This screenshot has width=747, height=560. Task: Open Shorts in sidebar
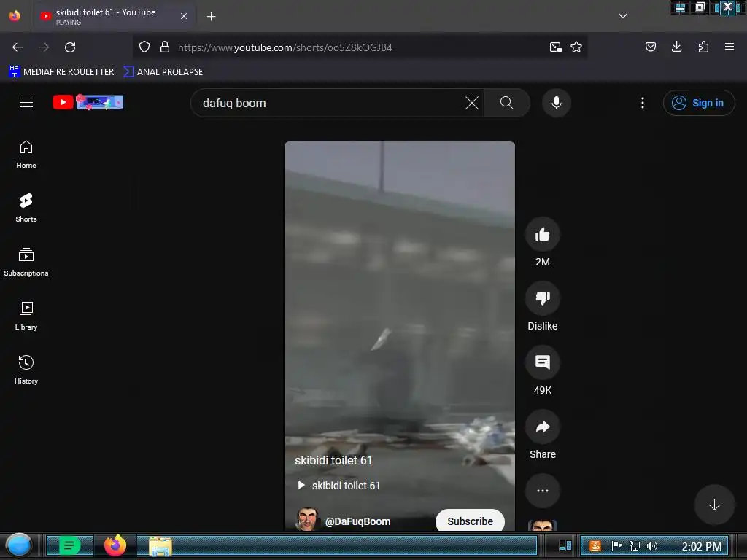26,209
